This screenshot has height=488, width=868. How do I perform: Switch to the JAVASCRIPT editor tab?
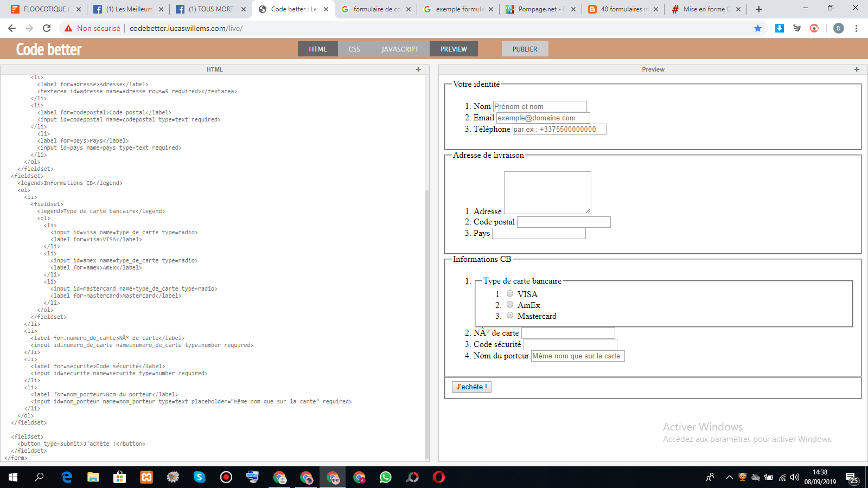point(400,49)
